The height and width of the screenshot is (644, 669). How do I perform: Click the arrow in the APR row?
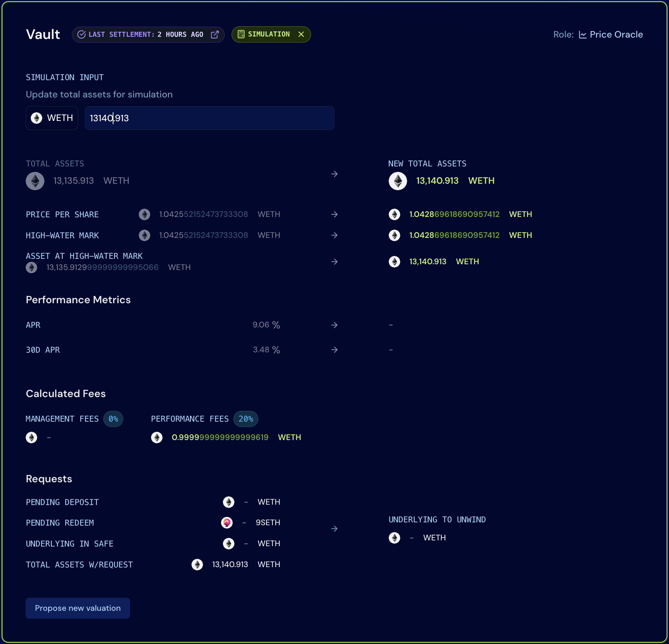[334, 325]
